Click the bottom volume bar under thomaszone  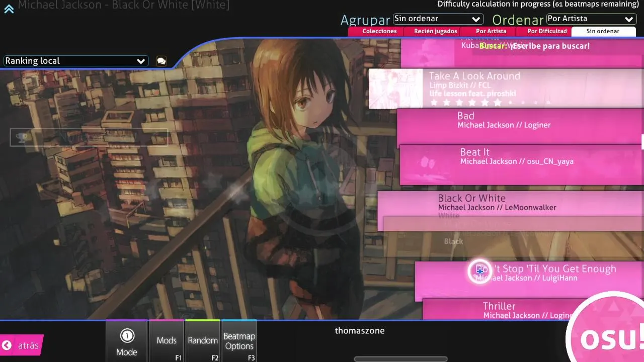click(x=400, y=359)
